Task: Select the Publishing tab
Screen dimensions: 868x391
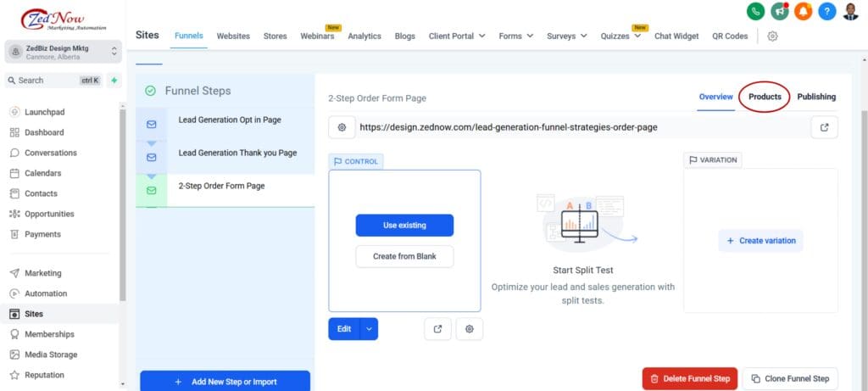Action: pyautogui.click(x=816, y=97)
